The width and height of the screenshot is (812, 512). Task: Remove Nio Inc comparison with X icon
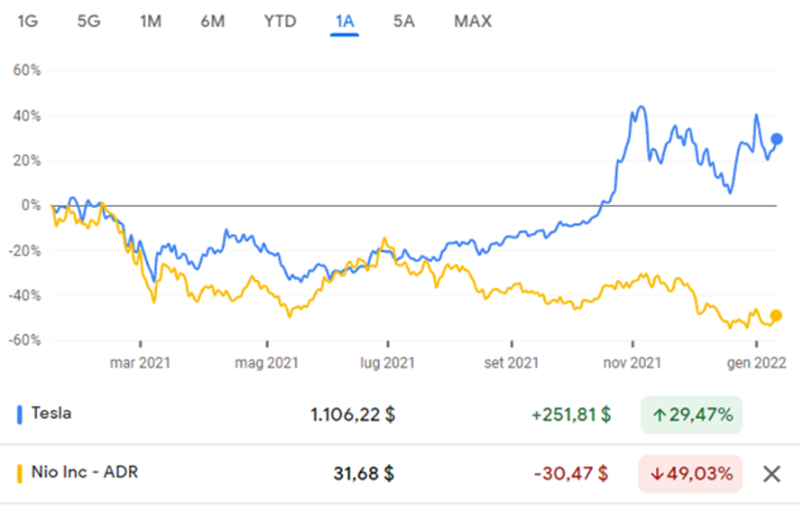tap(771, 474)
